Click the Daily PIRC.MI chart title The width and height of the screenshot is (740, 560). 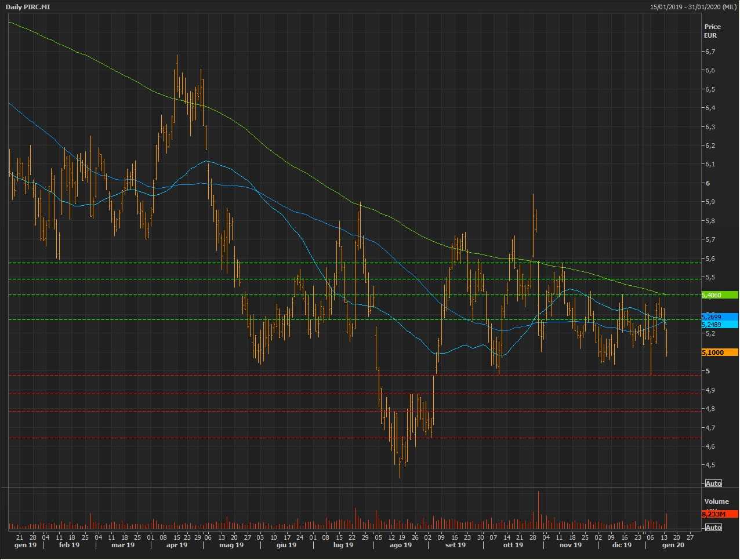click(28, 7)
